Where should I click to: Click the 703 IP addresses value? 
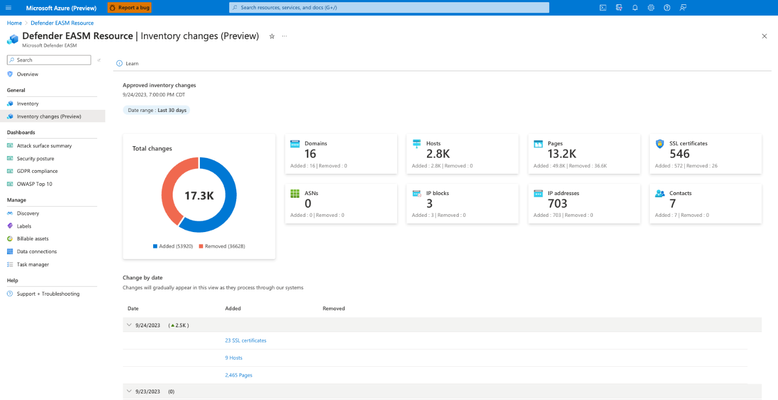coord(558,203)
